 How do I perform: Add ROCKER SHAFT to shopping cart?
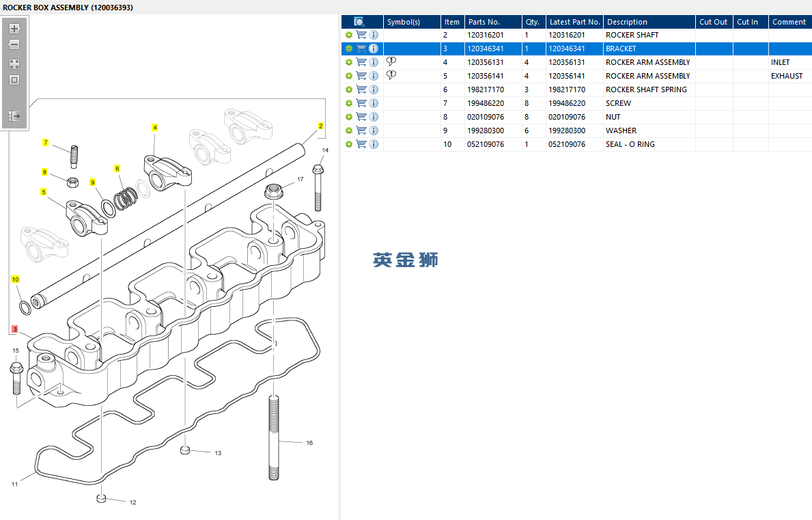[x=361, y=35]
